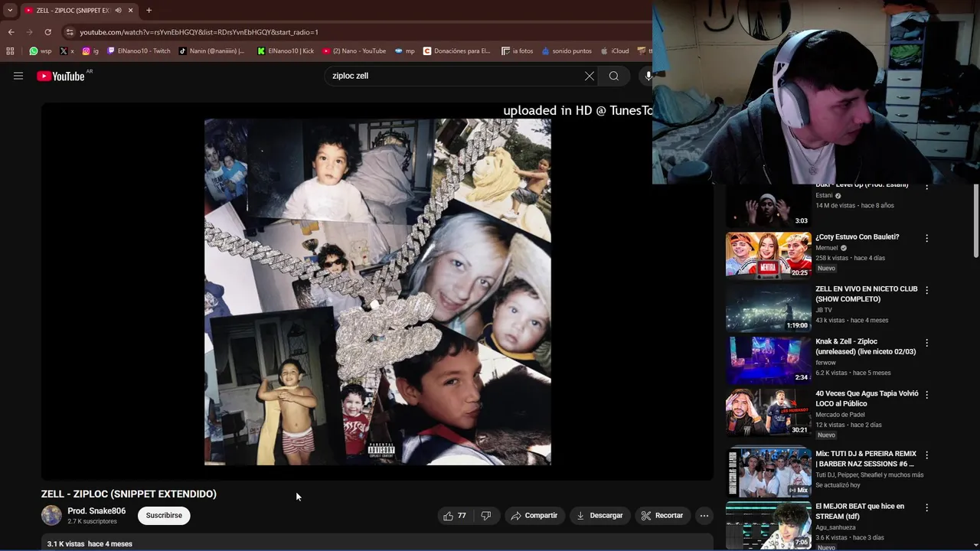
Task: Open the ElNanoo10 | Kick bookmark
Action: pos(286,51)
